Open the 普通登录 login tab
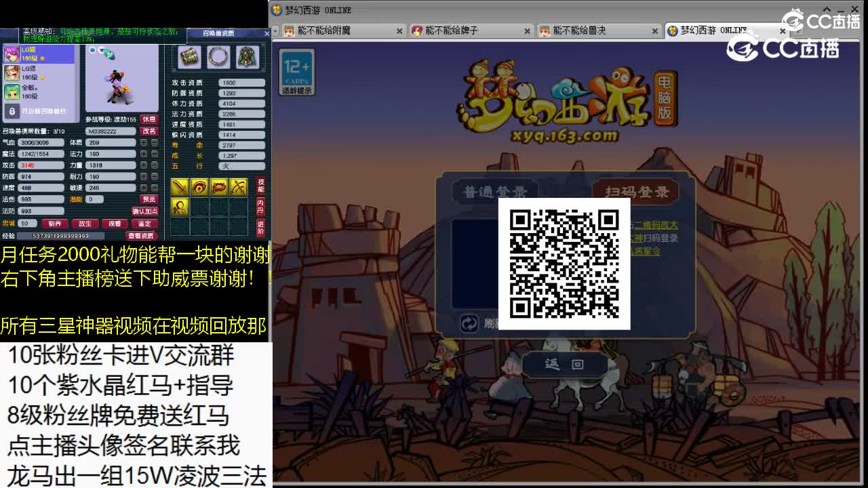The image size is (868, 488). [494, 192]
